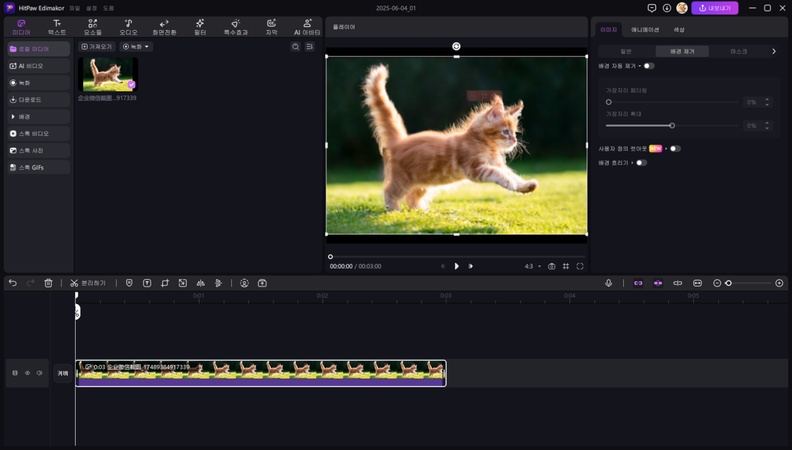Click the 가장자리 확대 slider handle

pyautogui.click(x=672, y=125)
